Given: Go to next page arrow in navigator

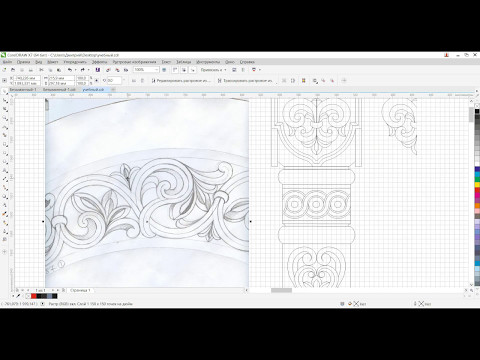Looking at the screenshot, I should click(x=53, y=290).
